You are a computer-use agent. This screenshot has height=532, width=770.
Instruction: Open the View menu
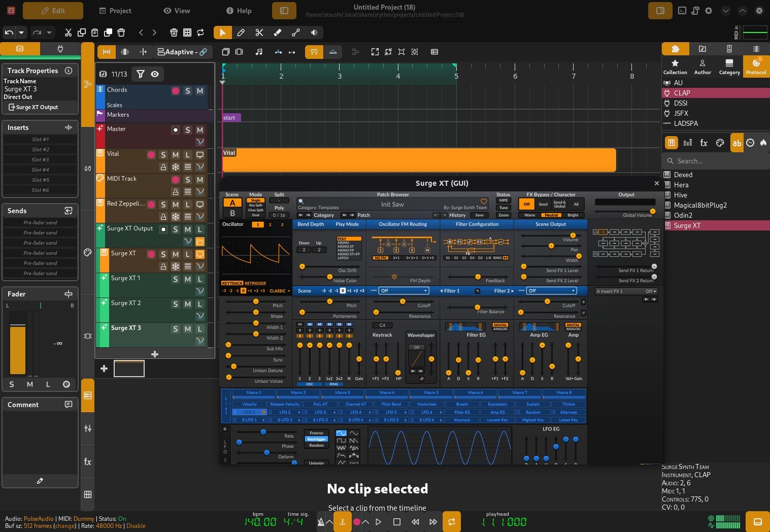point(177,11)
